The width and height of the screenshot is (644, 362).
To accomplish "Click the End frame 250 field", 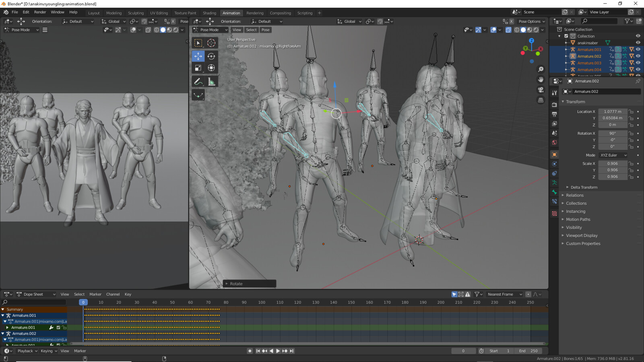I will coord(528,351).
